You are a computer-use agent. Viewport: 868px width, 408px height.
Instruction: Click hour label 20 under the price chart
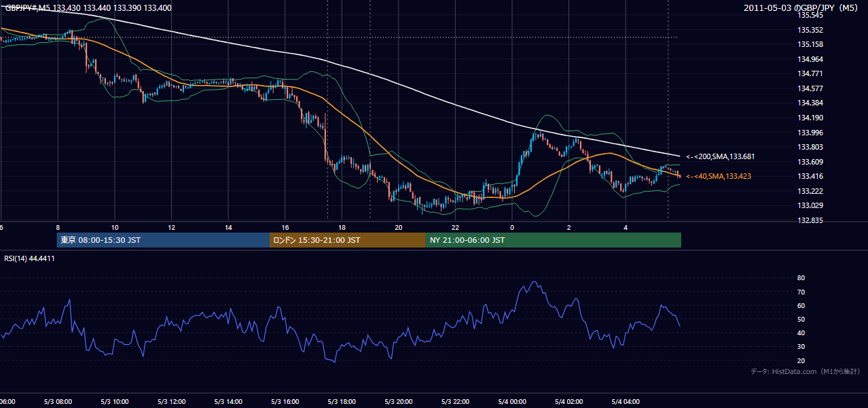click(399, 228)
